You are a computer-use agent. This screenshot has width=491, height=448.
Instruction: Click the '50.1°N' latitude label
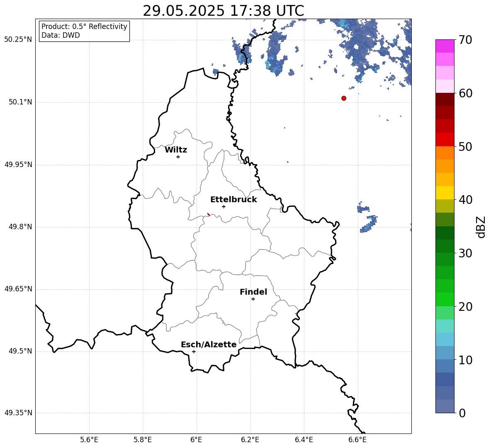pos(20,102)
